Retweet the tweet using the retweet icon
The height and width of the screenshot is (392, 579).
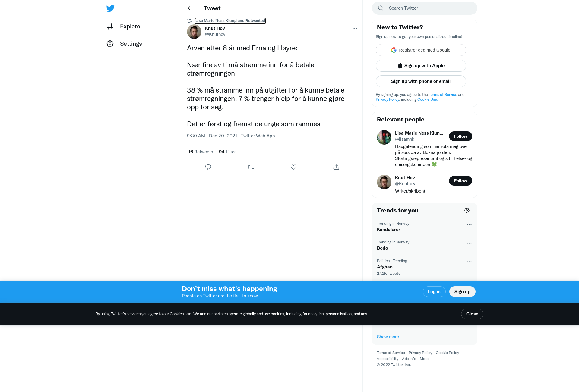(251, 167)
